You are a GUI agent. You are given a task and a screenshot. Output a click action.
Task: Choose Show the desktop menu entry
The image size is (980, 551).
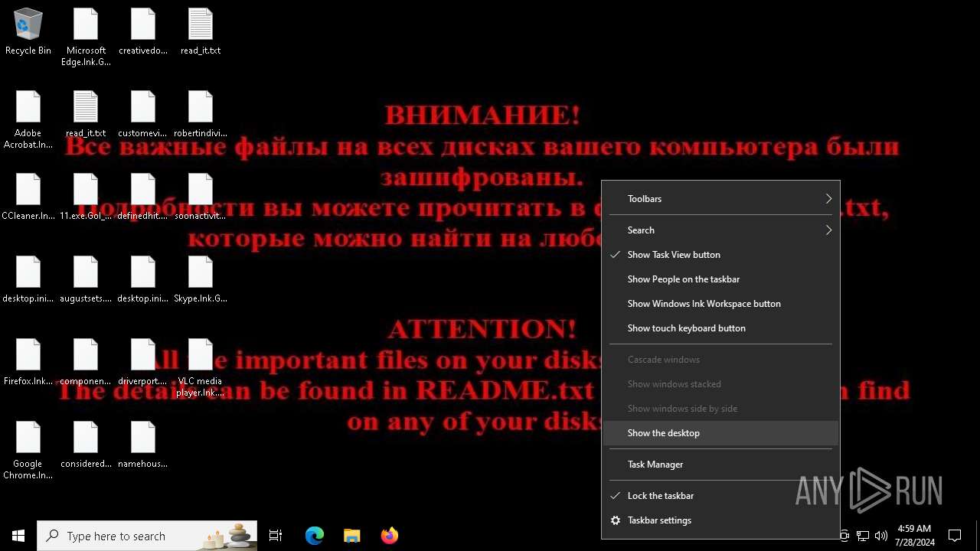pos(720,433)
